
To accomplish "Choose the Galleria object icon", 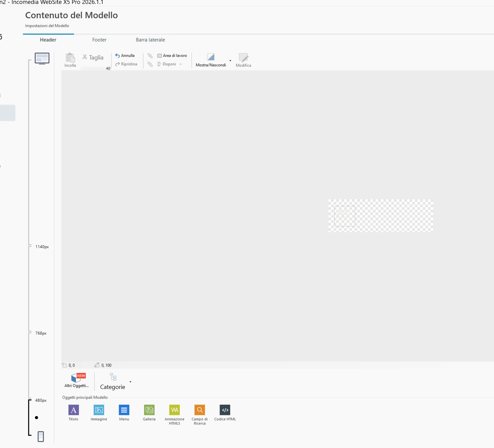I will [x=149, y=410].
